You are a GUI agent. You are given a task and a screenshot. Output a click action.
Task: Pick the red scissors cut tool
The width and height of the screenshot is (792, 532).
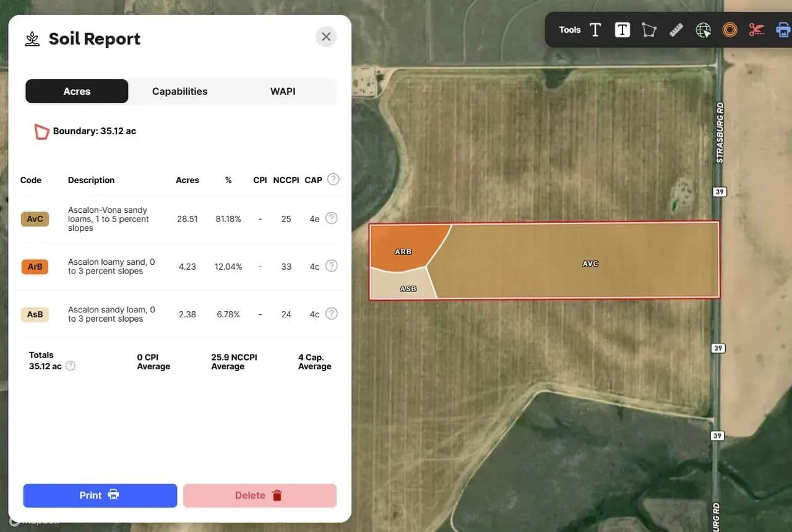(756, 30)
